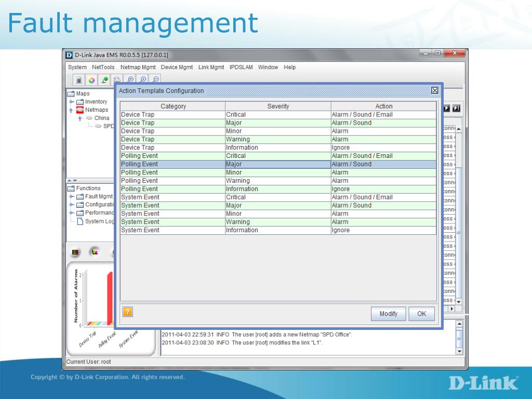The image size is (532, 399).
Task: Collapse the China tree node
Action: tap(81, 118)
